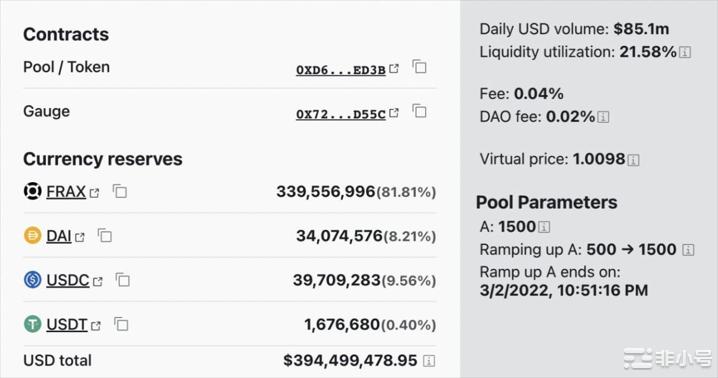
Task: Select the DAO fee 0.02% value
Action: pos(571,116)
